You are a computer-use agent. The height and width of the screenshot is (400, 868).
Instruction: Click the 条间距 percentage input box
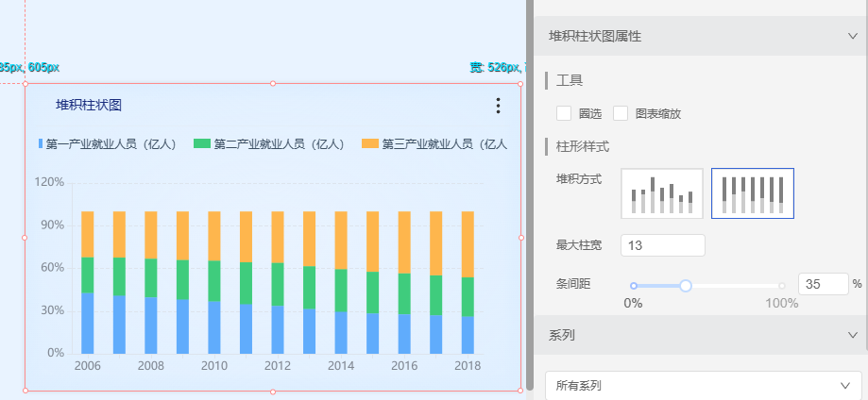(x=822, y=284)
